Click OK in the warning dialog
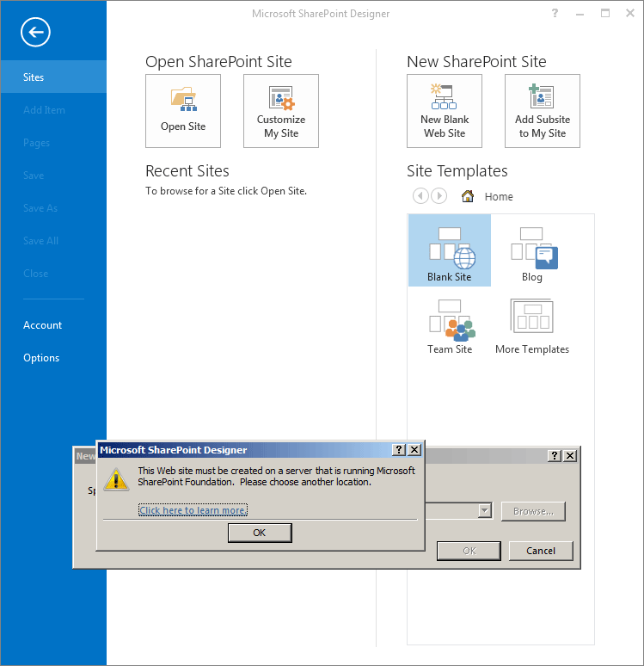 pos(260,533)
